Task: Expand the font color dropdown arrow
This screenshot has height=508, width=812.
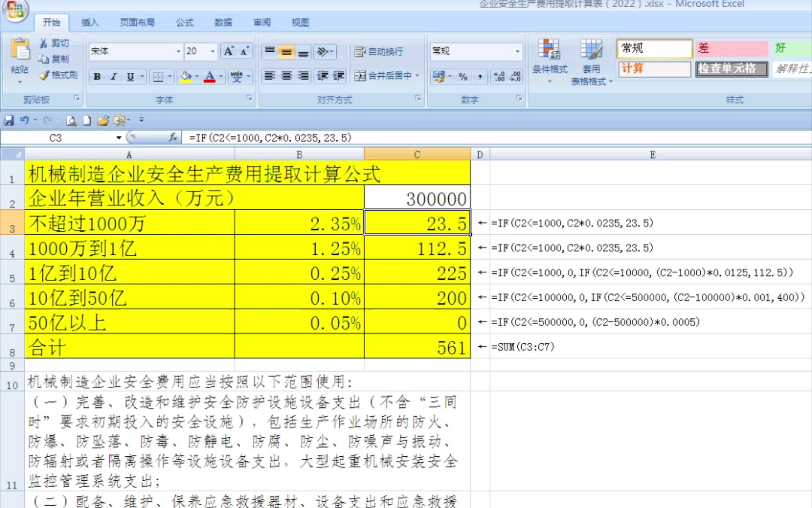Action: tap(220, 76)
